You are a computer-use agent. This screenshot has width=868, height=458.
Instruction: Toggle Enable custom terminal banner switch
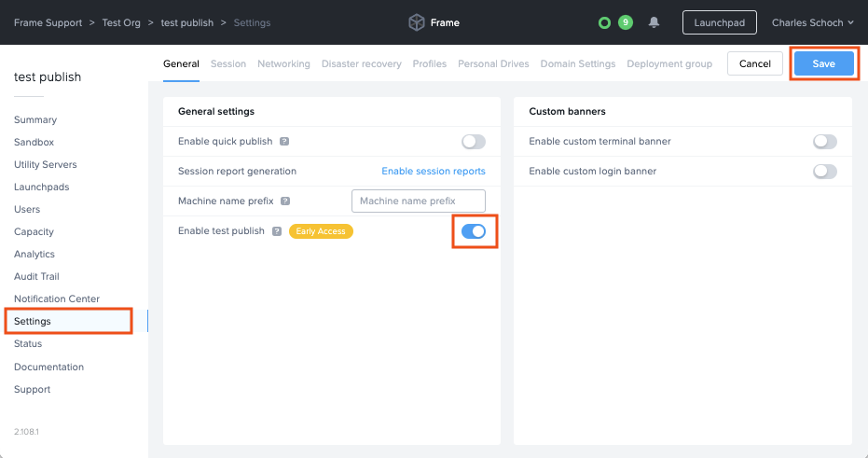[x=825, y=141]
